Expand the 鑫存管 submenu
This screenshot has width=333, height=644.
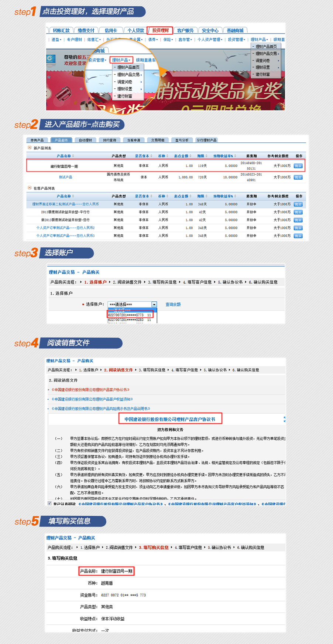pos(185,40)
